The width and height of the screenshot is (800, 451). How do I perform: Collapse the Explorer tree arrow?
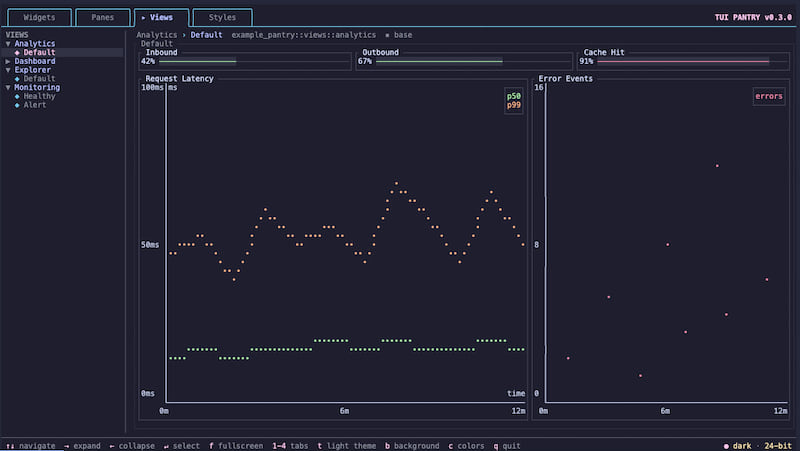(x=8, y=70)
